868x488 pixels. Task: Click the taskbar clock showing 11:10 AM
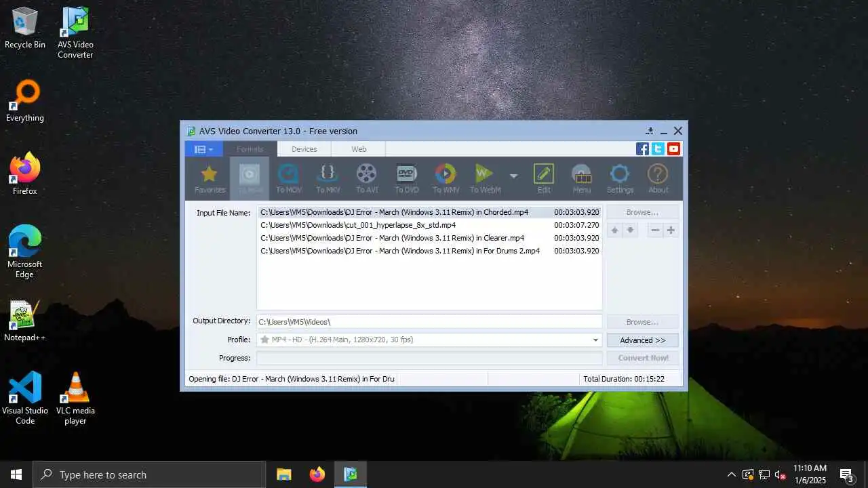(810, 474)
